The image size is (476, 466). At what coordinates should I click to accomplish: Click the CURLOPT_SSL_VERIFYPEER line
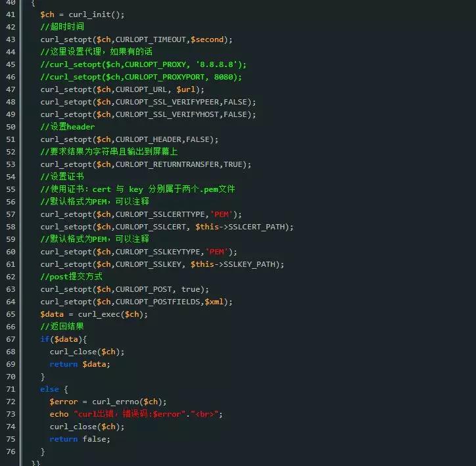(148, 102)
